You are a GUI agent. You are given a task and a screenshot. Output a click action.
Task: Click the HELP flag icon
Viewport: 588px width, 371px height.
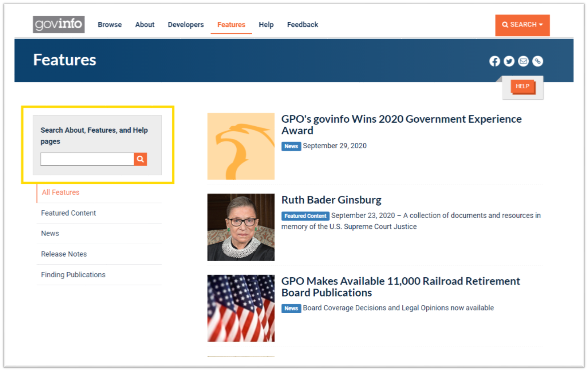[x=522, y=86]
